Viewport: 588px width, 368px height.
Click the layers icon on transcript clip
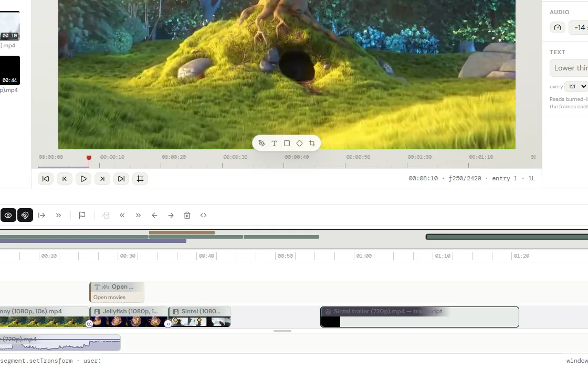point(328,312)
